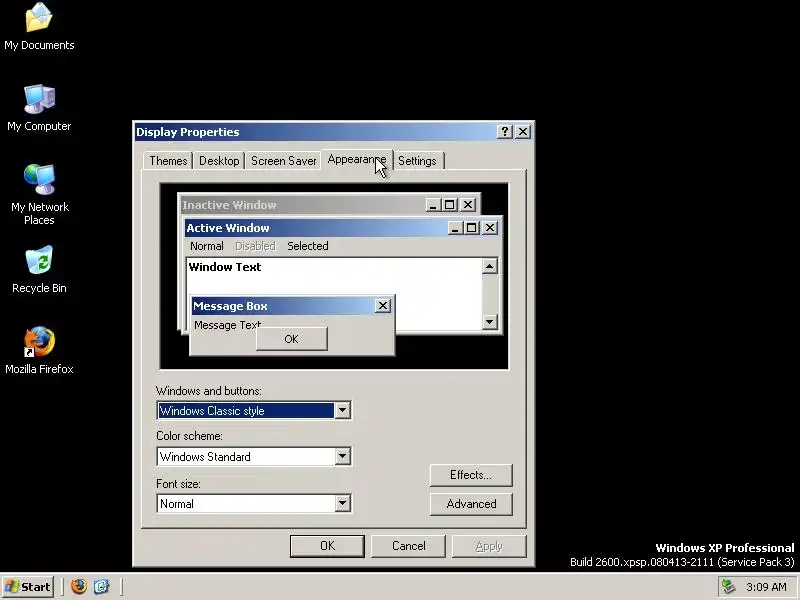Click 'Normal' menu item in the preview
The image size is (800, 600).
coord(207,246)
